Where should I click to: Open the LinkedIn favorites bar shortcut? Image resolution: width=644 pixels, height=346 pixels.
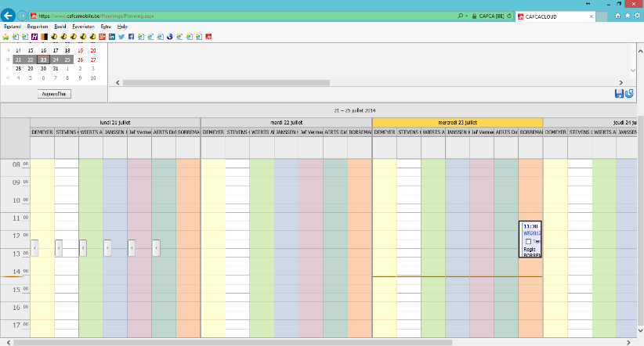[112, 37]
